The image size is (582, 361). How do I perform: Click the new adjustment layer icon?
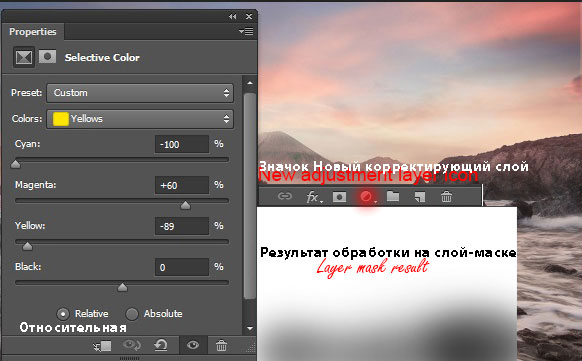367,197
